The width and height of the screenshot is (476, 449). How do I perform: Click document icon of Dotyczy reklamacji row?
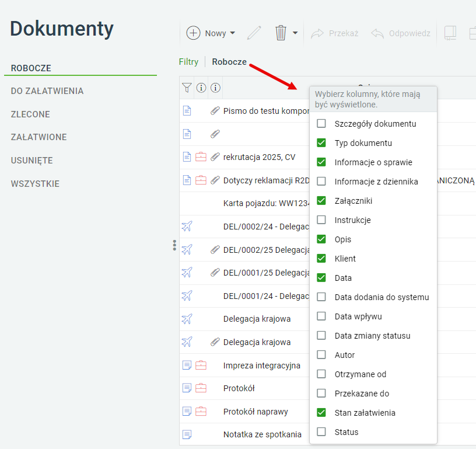point(187,180)
